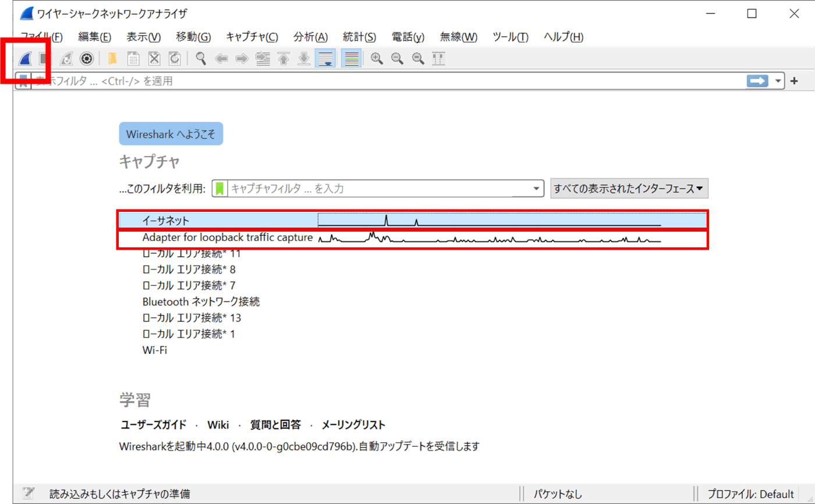Maximize the Wireshark window

tap(752, 13)
